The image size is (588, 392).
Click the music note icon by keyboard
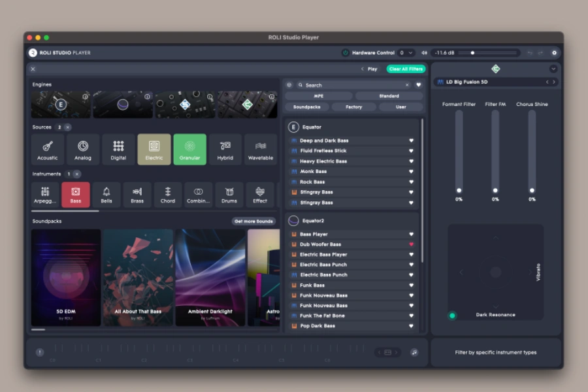[414, 352]
